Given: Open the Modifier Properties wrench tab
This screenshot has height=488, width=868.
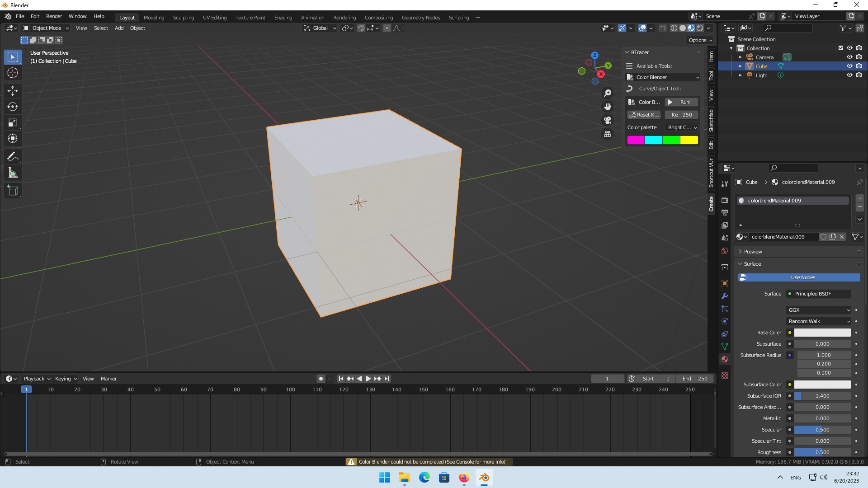Looking at the screenshot, I should coord(725,296).
